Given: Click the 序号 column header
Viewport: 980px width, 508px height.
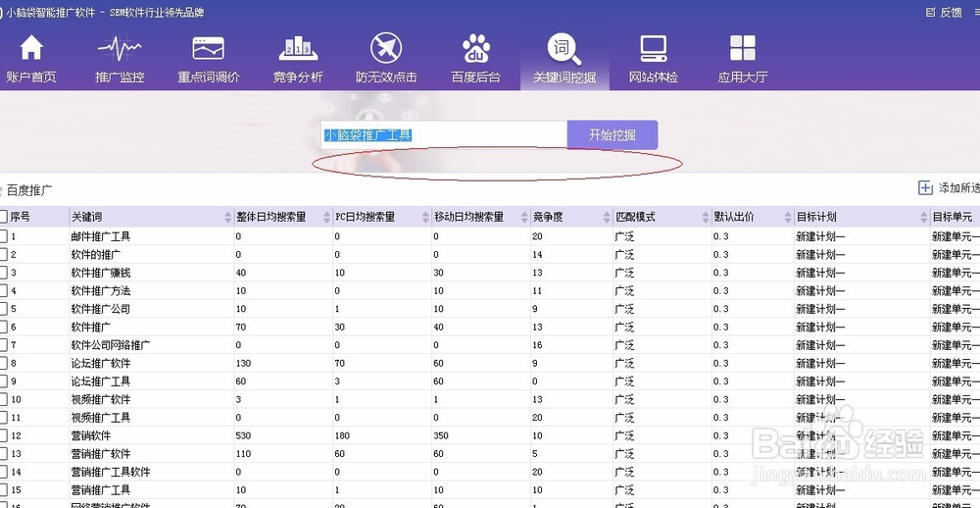Looking at the screenshot, I should [x=20, y=217].
